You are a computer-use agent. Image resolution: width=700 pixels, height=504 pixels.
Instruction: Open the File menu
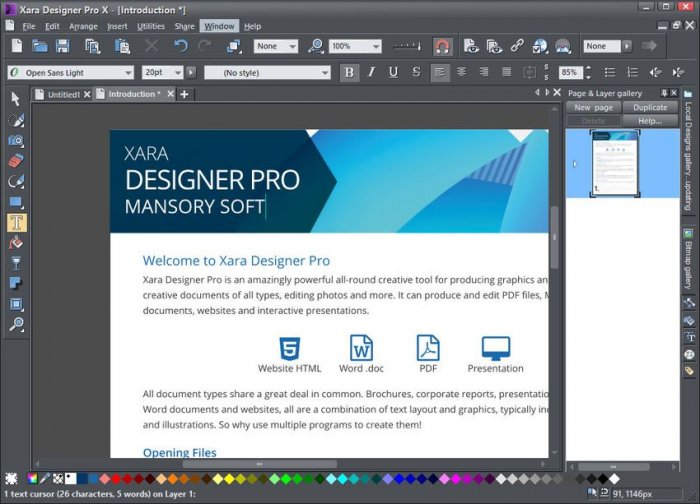click(x=29, y=26)
